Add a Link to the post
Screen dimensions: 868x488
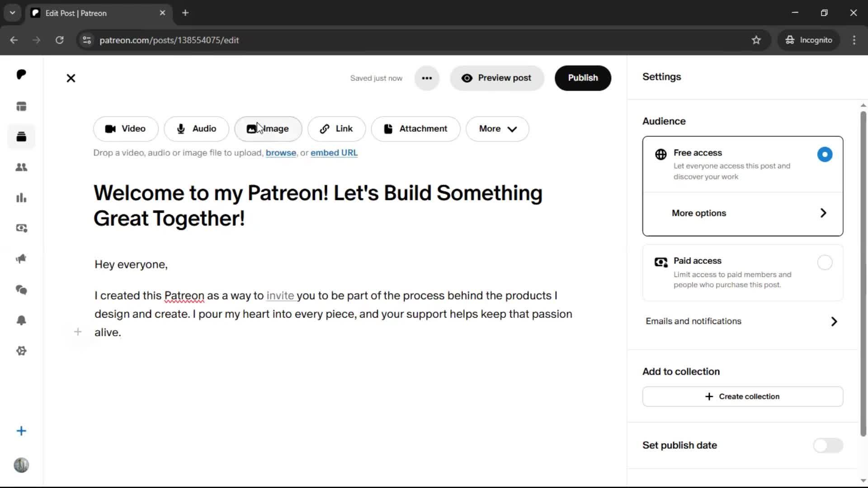[x=336, y=129]
